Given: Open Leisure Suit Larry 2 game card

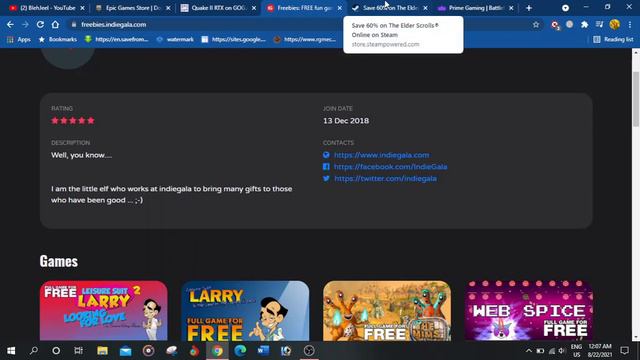Looking at the screenshot, I should click(x=104, y=311).
